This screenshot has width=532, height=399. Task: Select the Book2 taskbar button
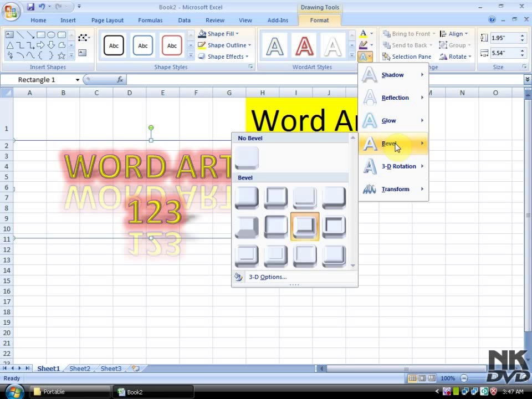(153, 392)
